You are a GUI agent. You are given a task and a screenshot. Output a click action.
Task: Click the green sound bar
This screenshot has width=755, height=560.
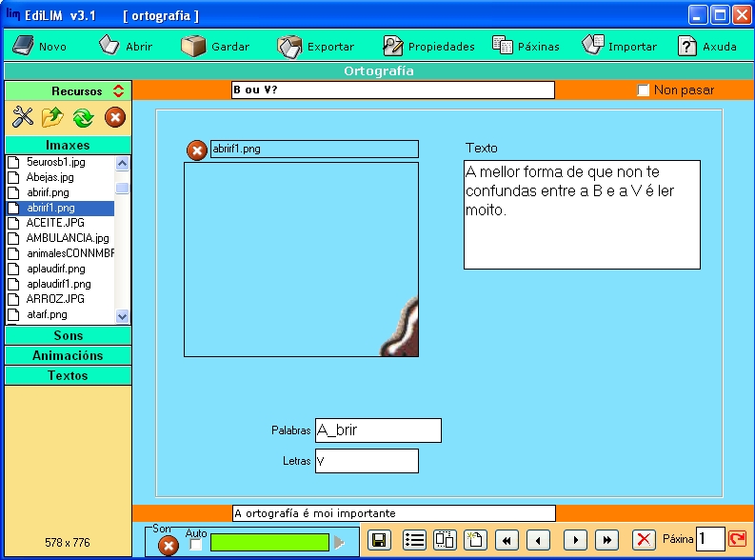[269, 543]
